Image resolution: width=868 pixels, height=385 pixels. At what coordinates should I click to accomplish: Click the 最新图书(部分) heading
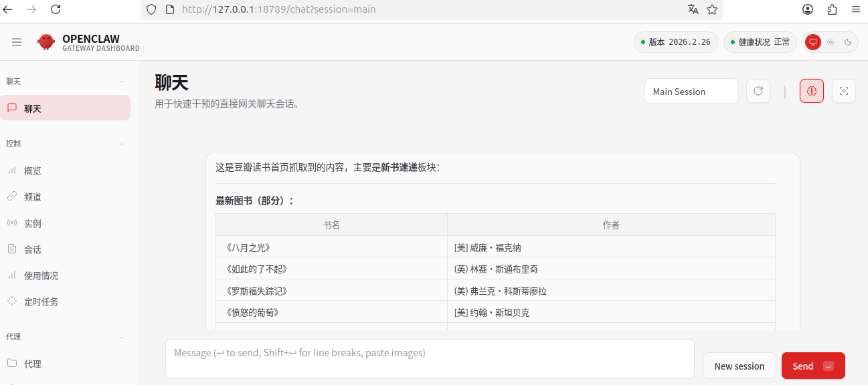coord(254,201)
